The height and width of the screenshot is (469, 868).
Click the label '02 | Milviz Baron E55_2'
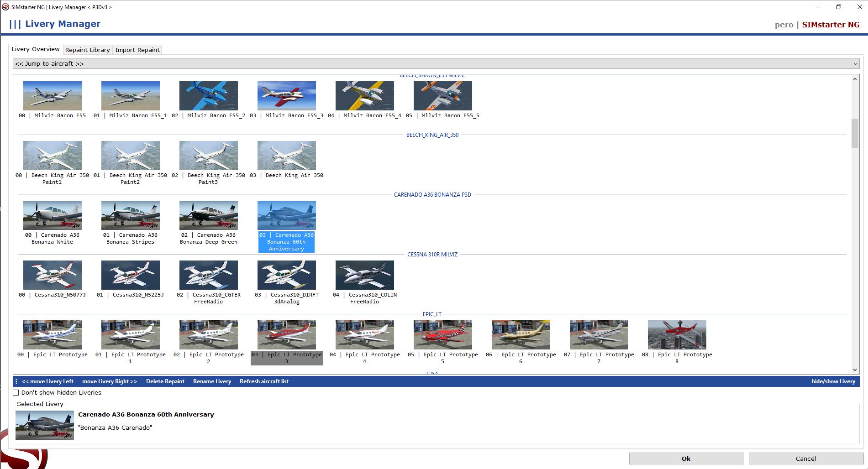(209, 115)
